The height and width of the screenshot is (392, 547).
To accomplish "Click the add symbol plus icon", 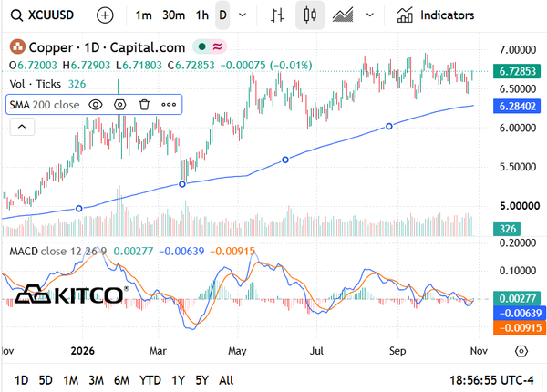I will click(105, 15).
